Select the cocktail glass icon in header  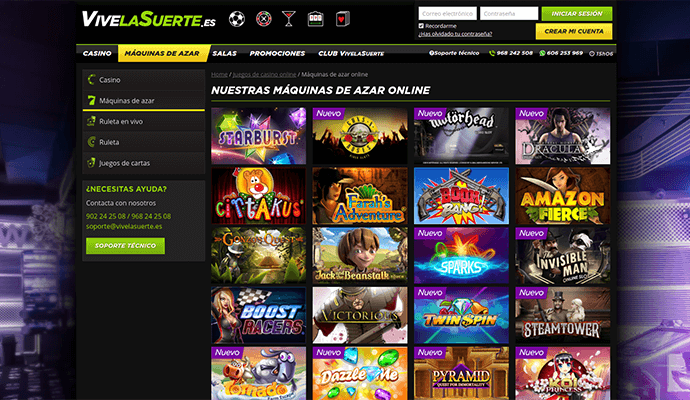pyautogui.click(x=289, y=19)
